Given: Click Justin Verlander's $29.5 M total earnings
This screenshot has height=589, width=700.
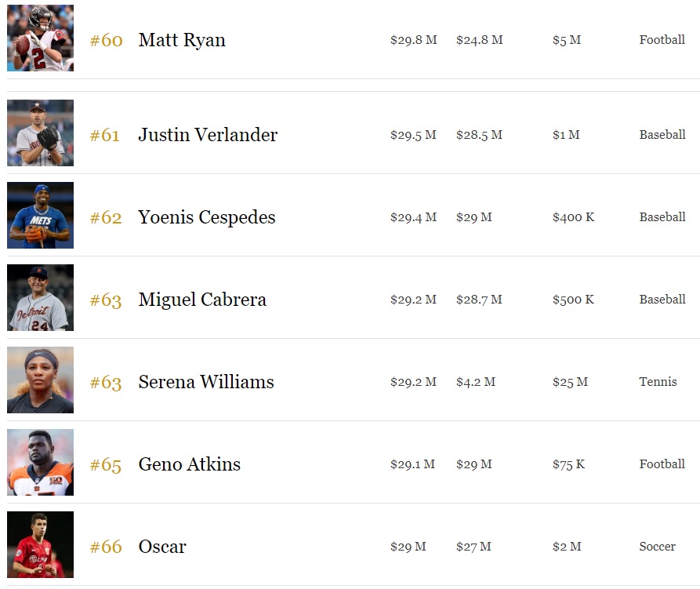Looking at the screenshot, I should (x=413, y=135).
